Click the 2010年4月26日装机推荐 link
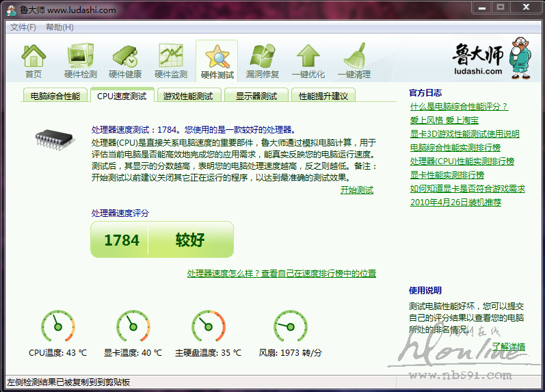Viewport: 545px width, 392px height. coord(455,202)
